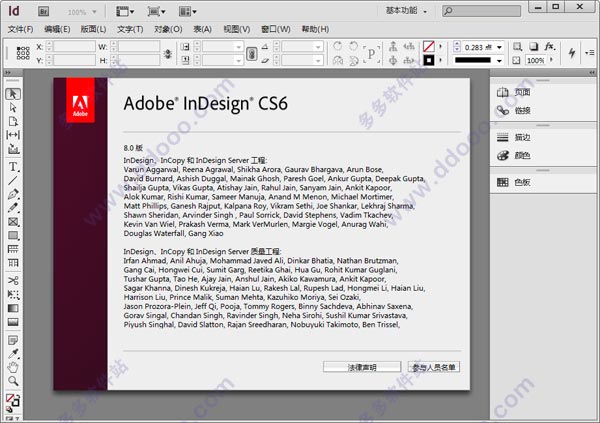Click the stroke swatch in control bar
600x423 pixels.
[429, 60]
